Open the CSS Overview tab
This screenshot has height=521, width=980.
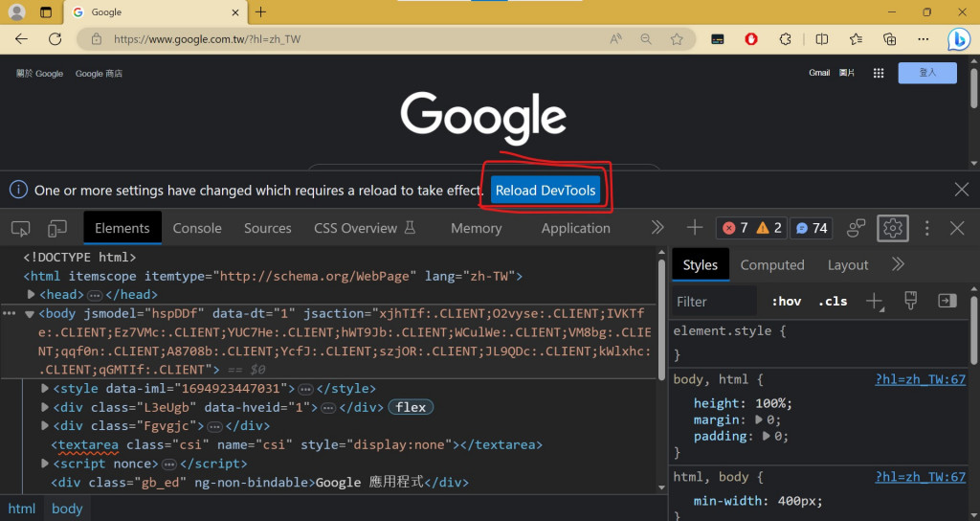coord(365,228)
